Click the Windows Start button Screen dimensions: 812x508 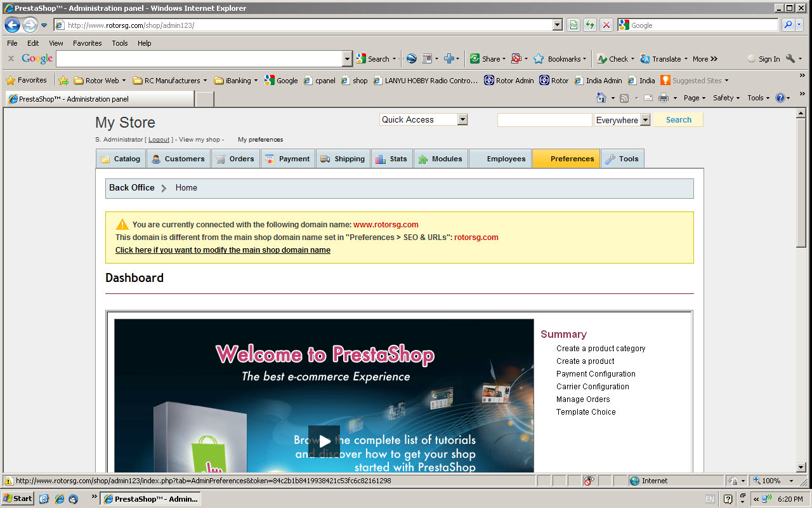tap(18, 498)
